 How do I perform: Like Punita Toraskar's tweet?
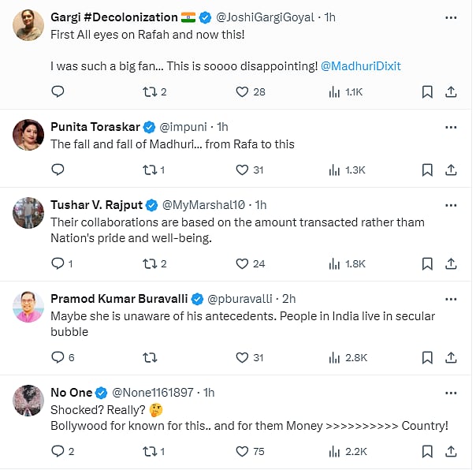point(243,170)
